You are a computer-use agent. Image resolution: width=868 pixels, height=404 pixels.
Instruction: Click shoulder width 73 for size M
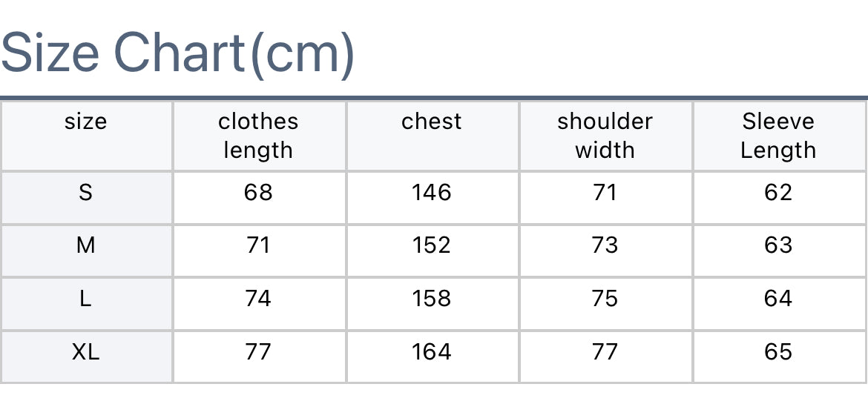pyautogui.click(x=605, y=245)
